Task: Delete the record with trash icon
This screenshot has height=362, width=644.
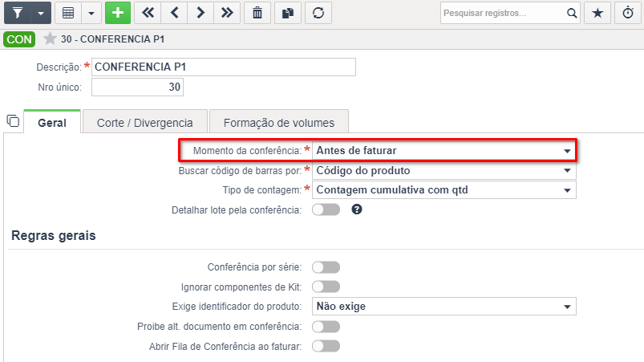Action: pyautogui.click(x=257, y=13)
